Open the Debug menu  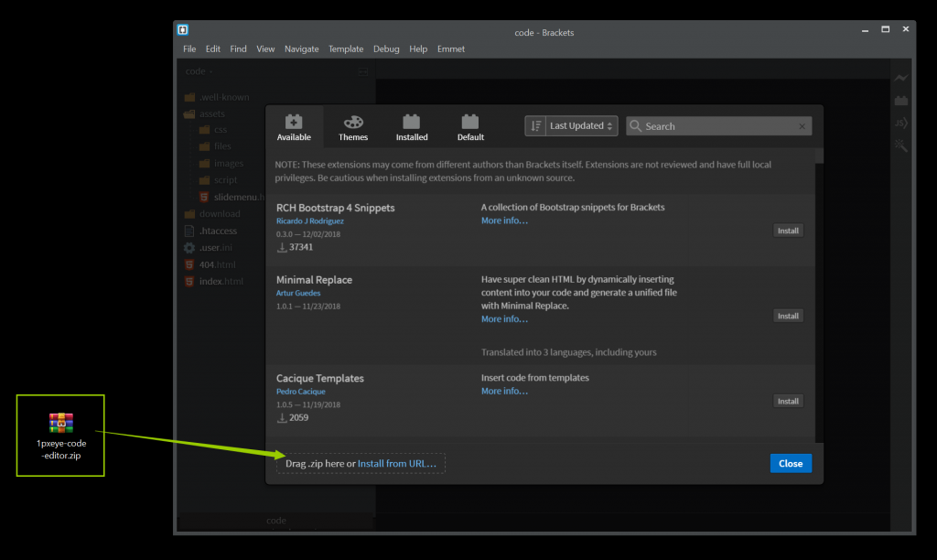(x=386, y=48)
